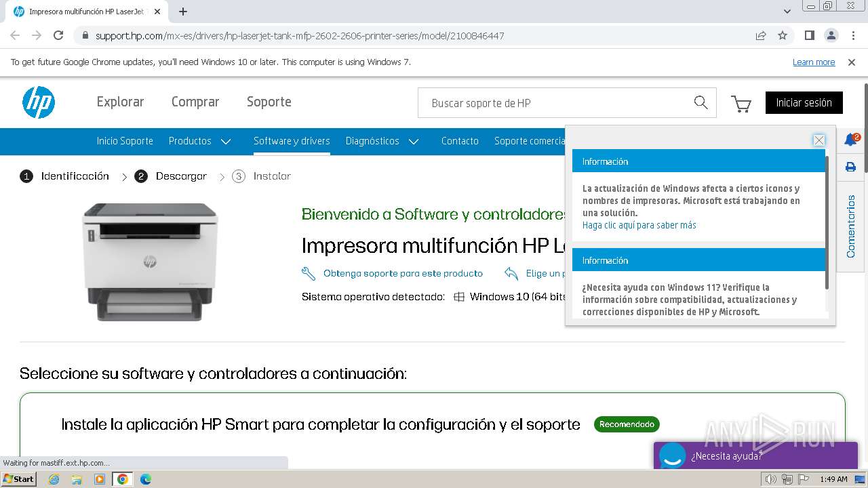Open the shopping cart icon
868x488 pixels.
tap(741, 104)
